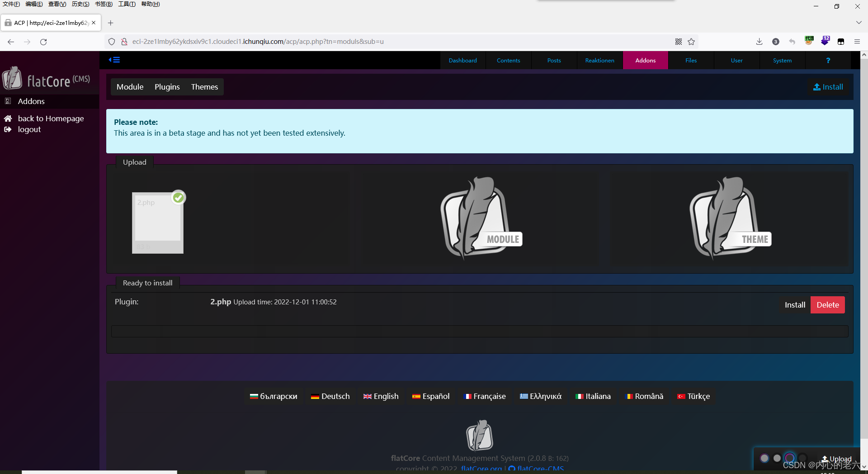This screenshot has width=868, height=474.
Task: Select the first gray-purple theme color circle
Action: pyautogui.click(x=764, y=458)
